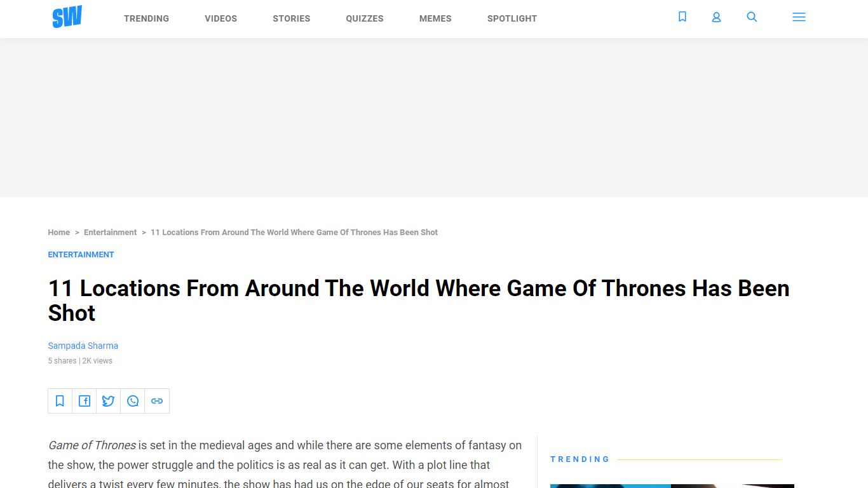Go to Home breadcrumb link

pyautogui.click(x=59, y=233)
